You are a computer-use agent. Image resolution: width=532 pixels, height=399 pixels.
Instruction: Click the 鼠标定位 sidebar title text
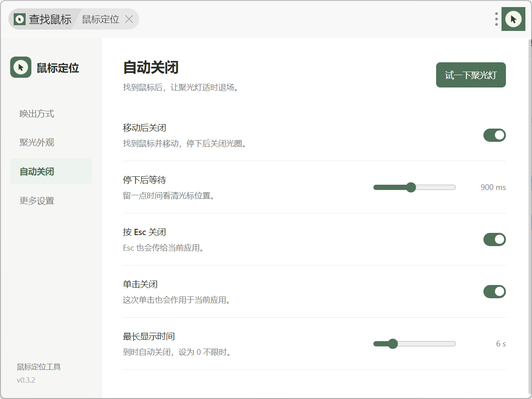58,68
